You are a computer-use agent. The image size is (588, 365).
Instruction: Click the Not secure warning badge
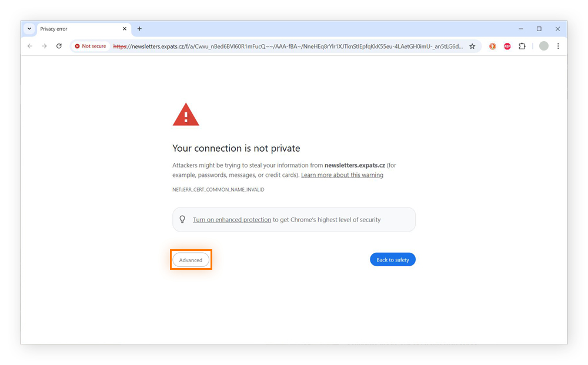click(90, 46)
